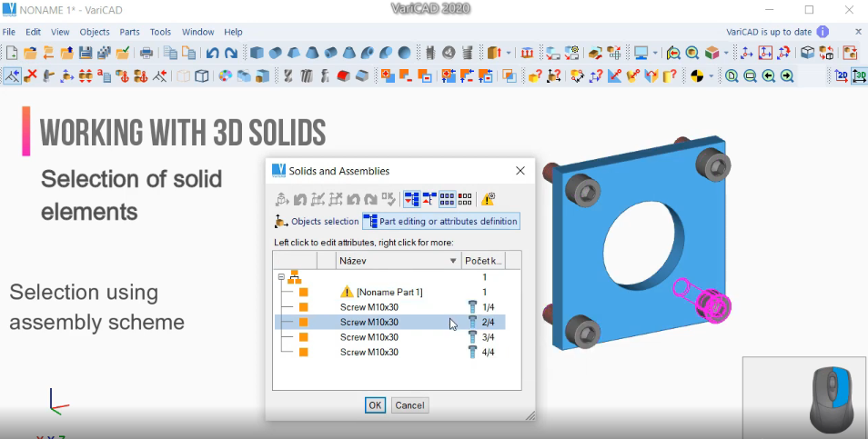This screenshot has width=868, height=439.
Task: Select the Cylinder solid creation tool
Action: (276, 53)
